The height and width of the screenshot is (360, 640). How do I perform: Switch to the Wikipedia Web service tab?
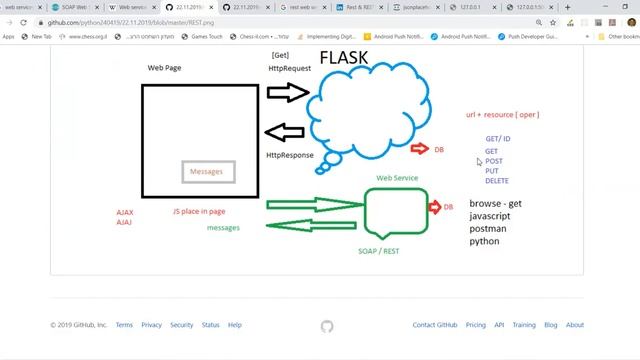pos(131,7)
